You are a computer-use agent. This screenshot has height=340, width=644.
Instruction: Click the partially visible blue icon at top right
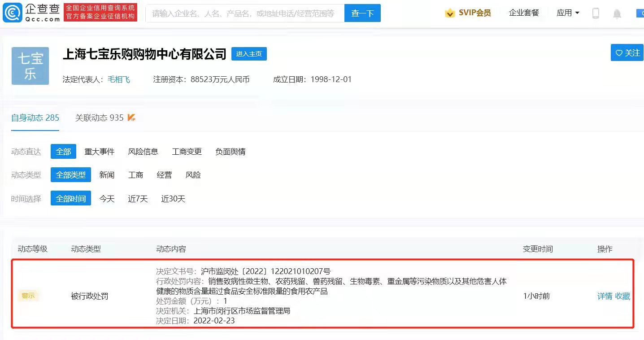coord(640,13)
